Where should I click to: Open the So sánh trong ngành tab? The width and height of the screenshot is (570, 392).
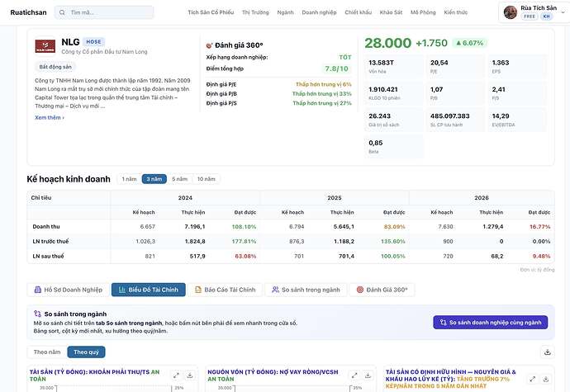point(306,290)
